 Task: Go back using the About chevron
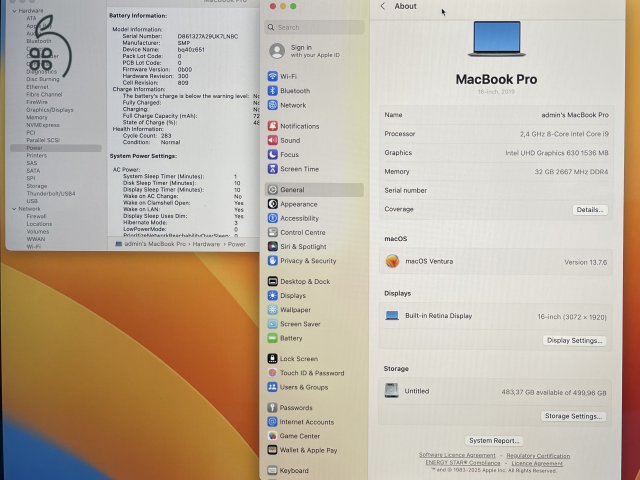[x=383, y=6]
